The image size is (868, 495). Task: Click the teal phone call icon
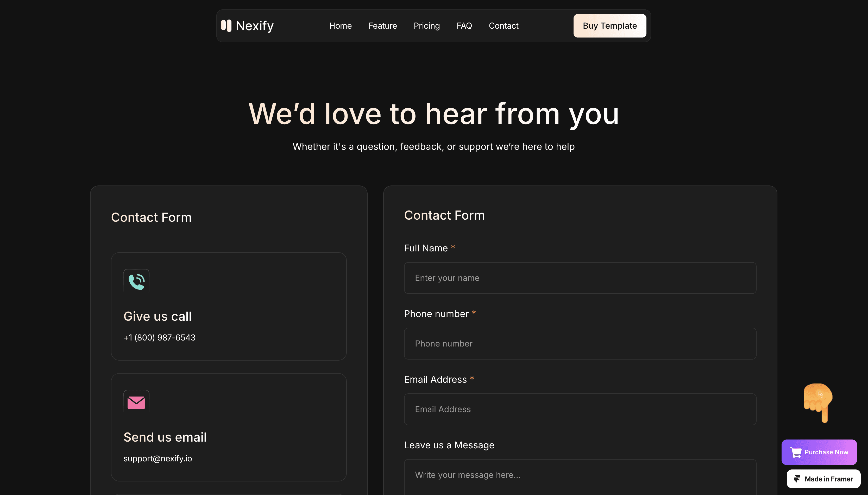tap(136, 281)
